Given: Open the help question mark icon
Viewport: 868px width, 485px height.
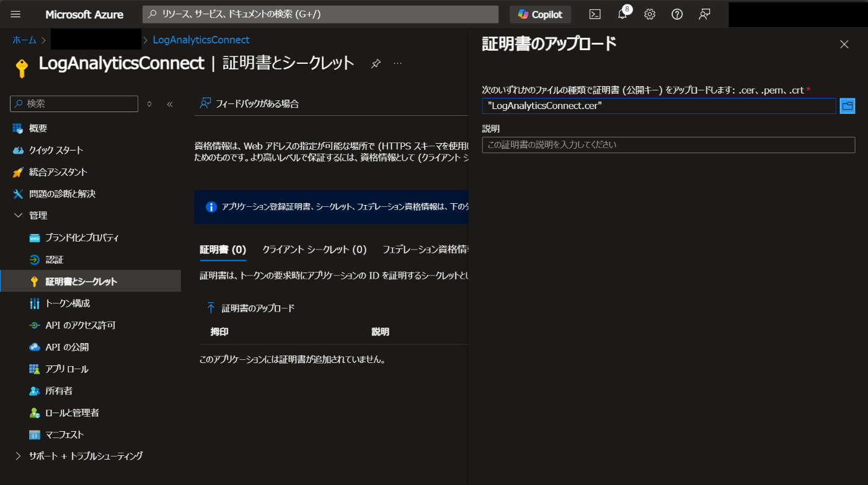Looking at the screenshot, I should [677, 14].
